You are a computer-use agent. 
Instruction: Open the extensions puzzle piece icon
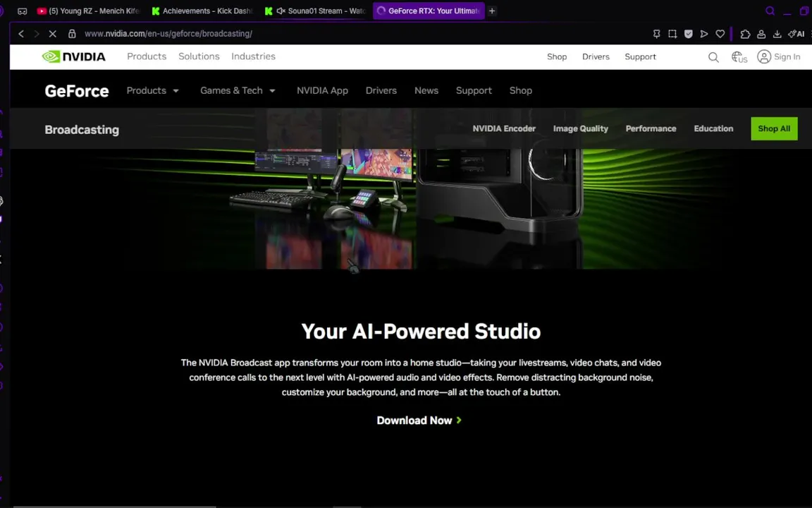(x=745, y=34)
